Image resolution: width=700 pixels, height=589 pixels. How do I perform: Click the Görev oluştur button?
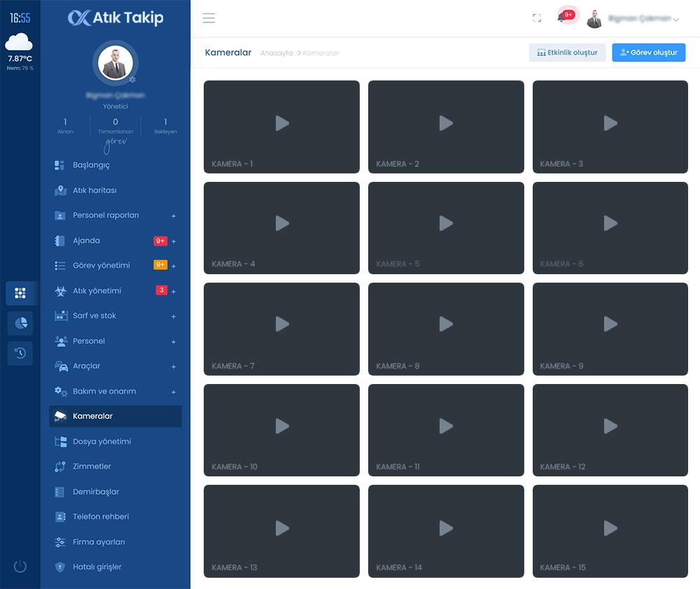(648, 52)
